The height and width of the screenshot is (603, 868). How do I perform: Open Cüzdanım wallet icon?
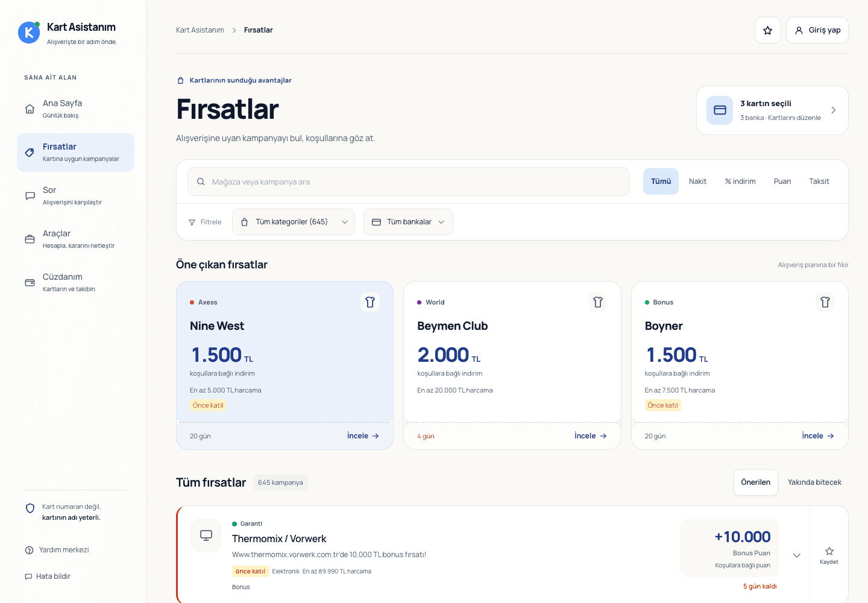(30, 283)
